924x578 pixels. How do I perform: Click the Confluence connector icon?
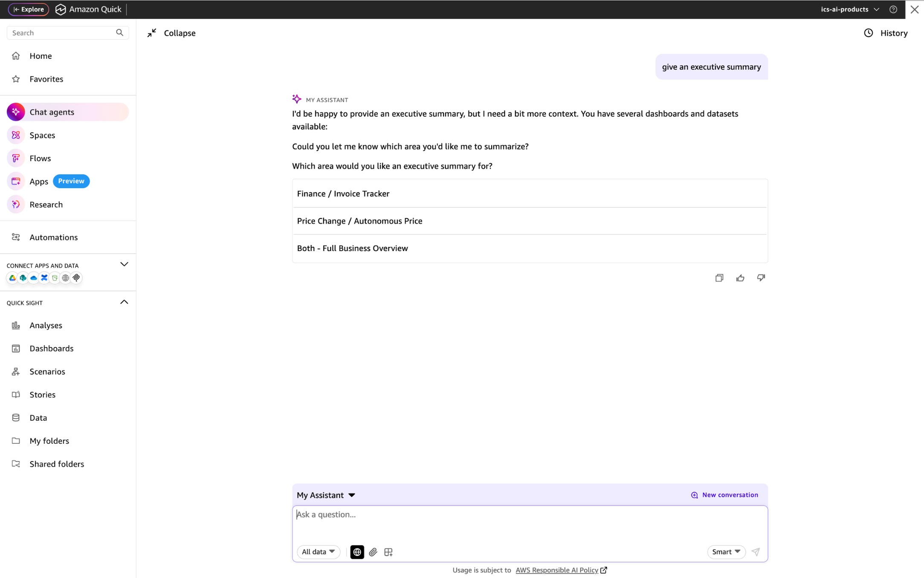(44, 278)
